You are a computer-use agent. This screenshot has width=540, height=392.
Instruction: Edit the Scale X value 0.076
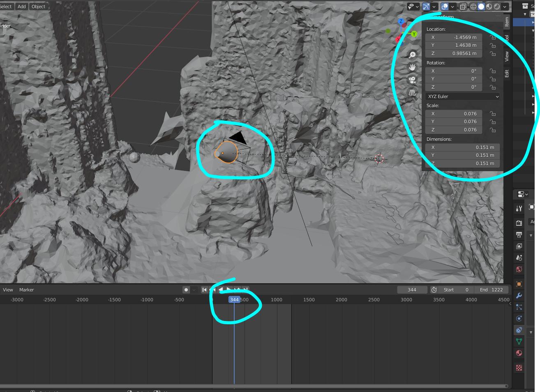coord(454,114)
